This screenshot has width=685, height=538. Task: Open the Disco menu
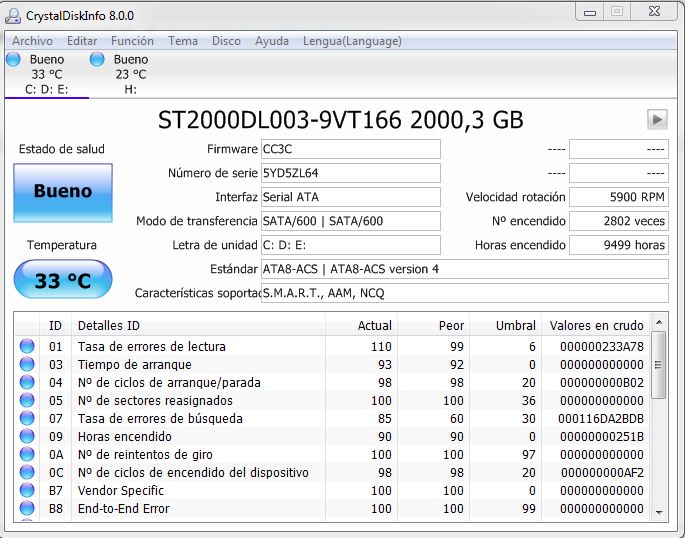point(226,41)
